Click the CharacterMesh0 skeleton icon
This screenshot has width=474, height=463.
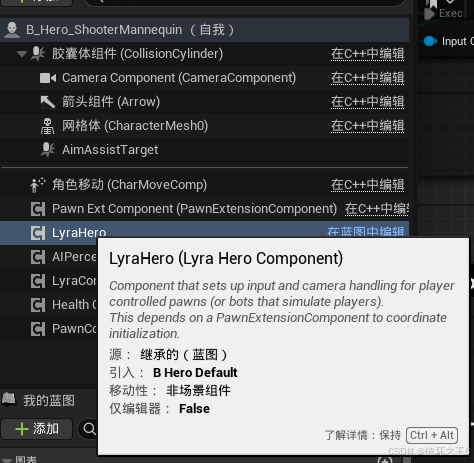[47, 126]
